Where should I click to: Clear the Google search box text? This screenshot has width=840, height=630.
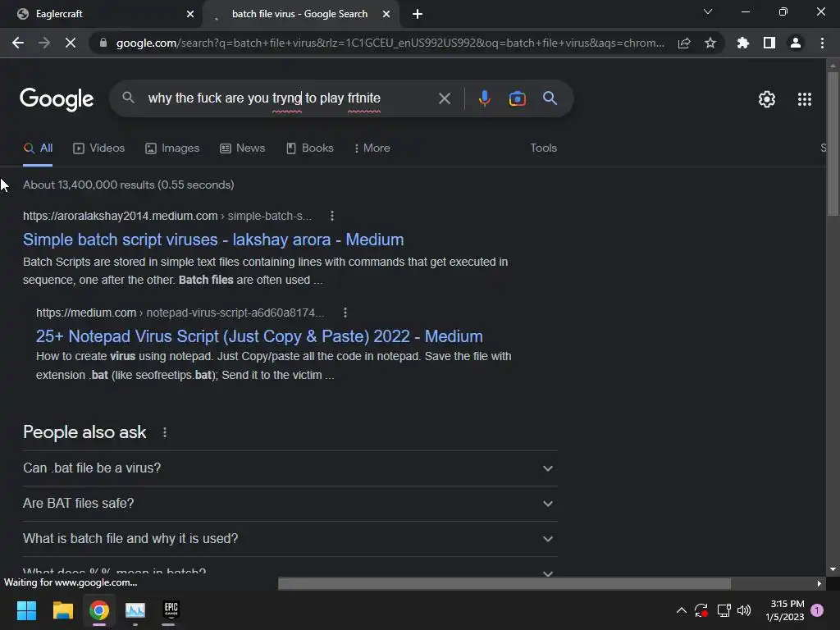[444, 98]
